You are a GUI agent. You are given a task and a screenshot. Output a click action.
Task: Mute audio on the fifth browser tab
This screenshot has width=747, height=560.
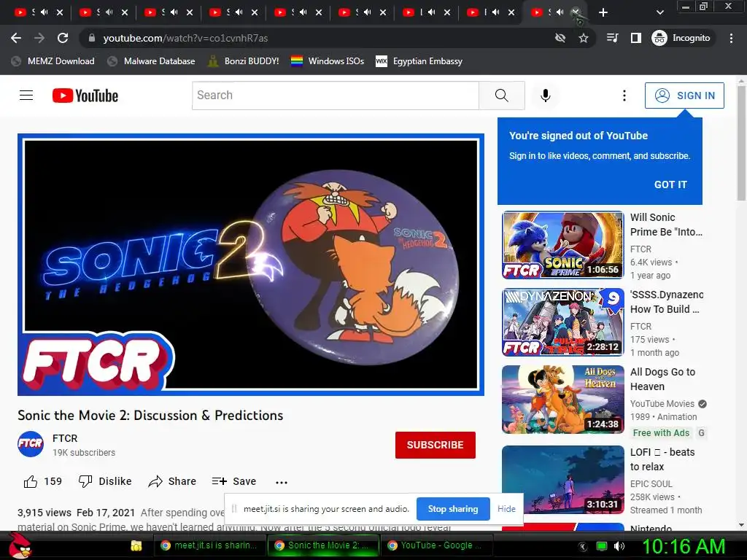(303, 12)
